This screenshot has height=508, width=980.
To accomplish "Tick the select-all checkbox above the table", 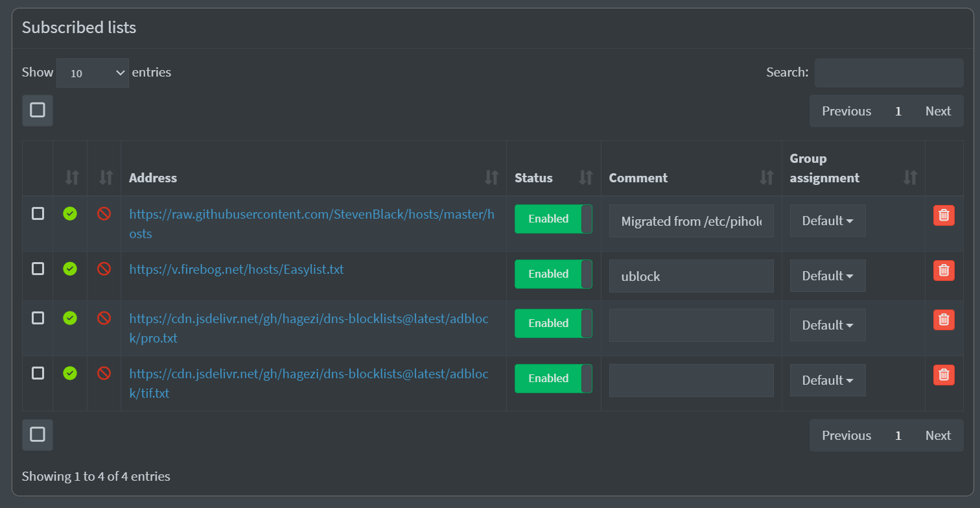I will [x=38, y=110].
